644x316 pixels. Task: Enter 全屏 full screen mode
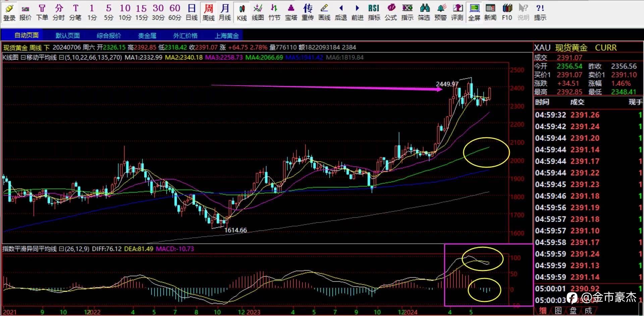[474, 12]
